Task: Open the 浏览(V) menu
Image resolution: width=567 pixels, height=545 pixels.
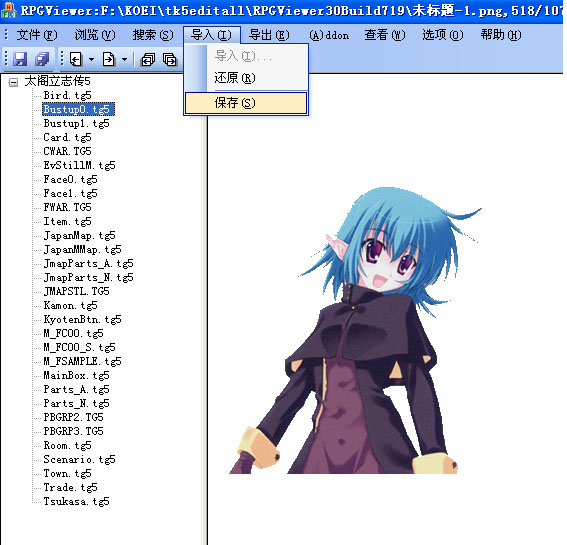Action: [95, 35]
